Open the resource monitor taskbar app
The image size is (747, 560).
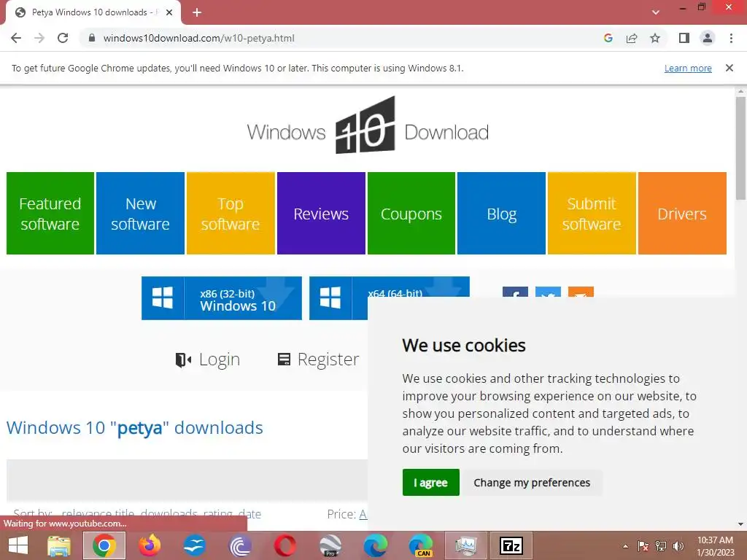coord(466,545)
